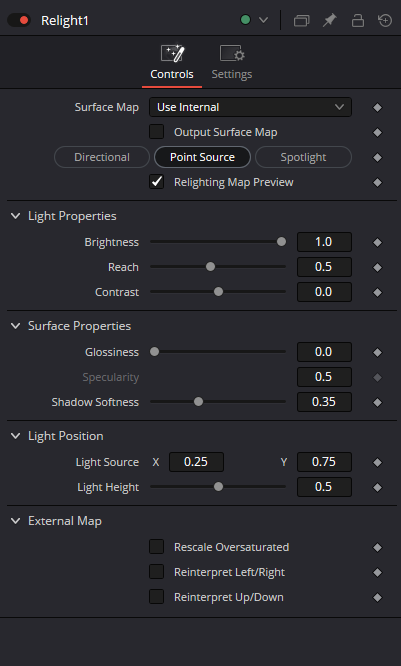
Task: Switch to the Settings tab
Action: [232, 63]
